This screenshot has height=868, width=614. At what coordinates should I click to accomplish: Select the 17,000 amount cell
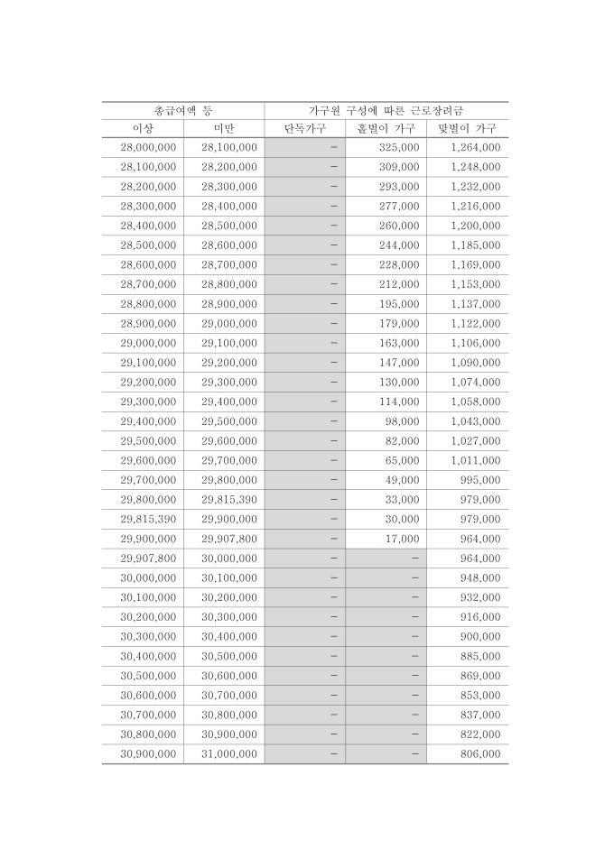(x=402, y=539)
